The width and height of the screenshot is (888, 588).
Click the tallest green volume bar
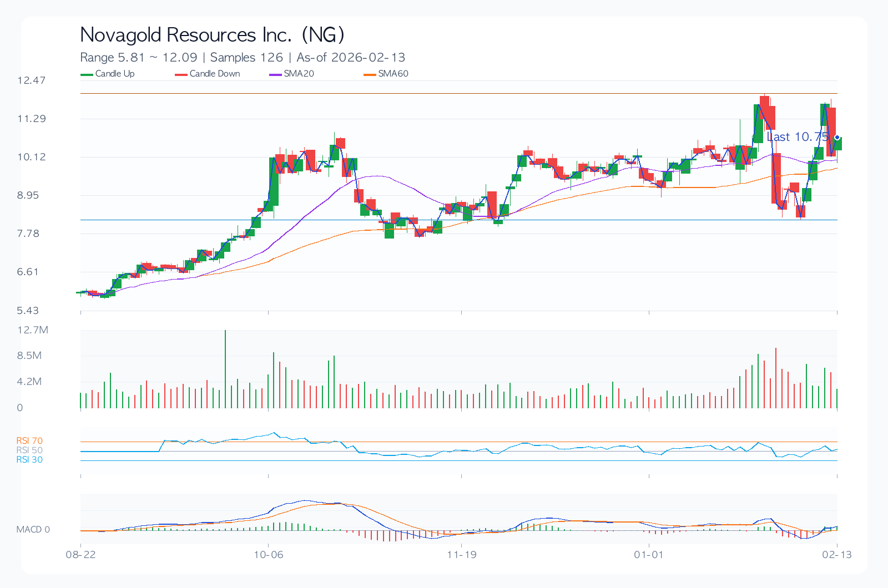pos(225,369)
